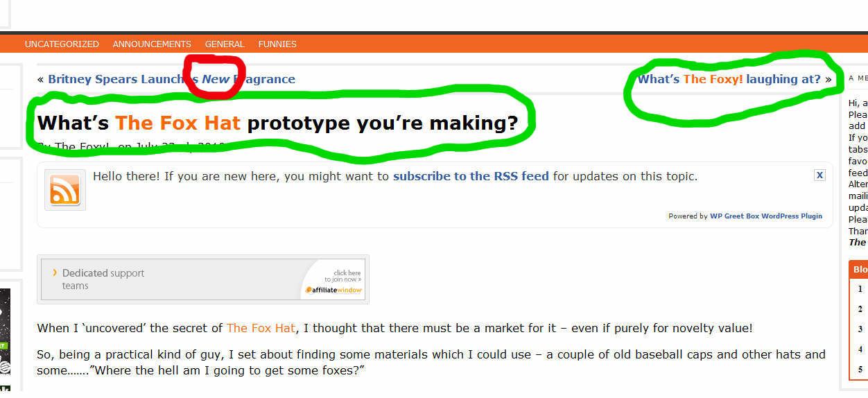Click the paragraph starting "So, being a practical"
The height and width of the screenshot is (398, 868).
[431, 363]
